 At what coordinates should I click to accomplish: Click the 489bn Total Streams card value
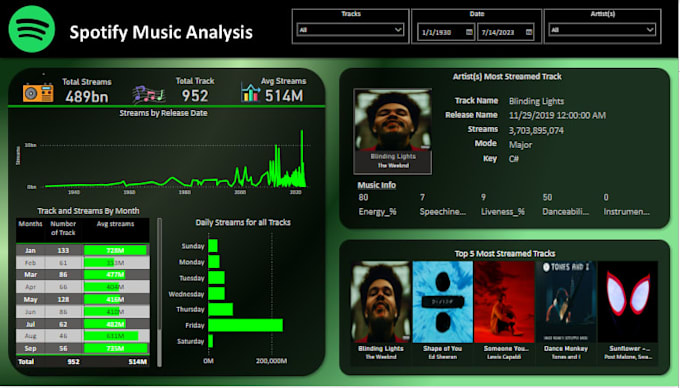[87, 96]
